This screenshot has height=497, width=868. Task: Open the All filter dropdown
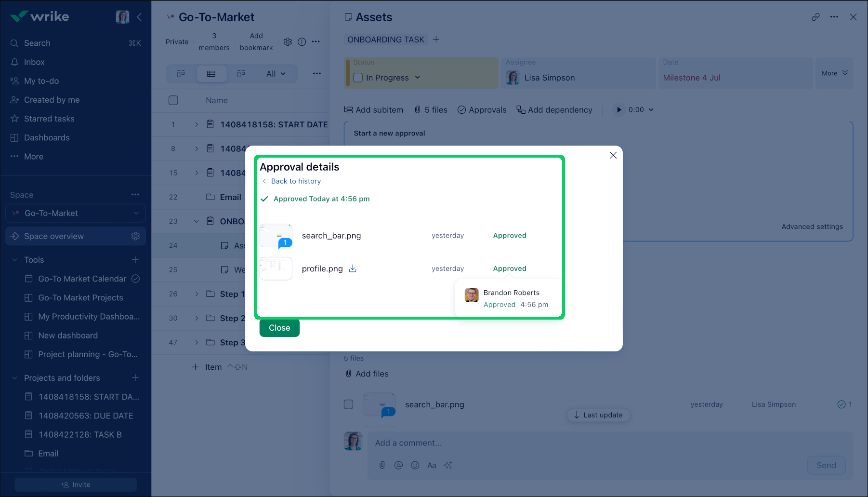click(x=276, y=74)
